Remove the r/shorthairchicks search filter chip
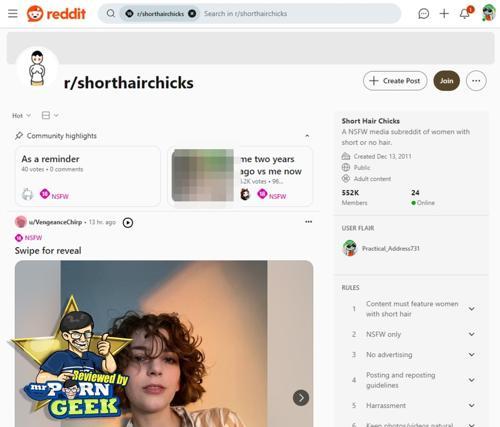Image resolution: width=500 pixels, height=427 pixels. click(192, 14)
